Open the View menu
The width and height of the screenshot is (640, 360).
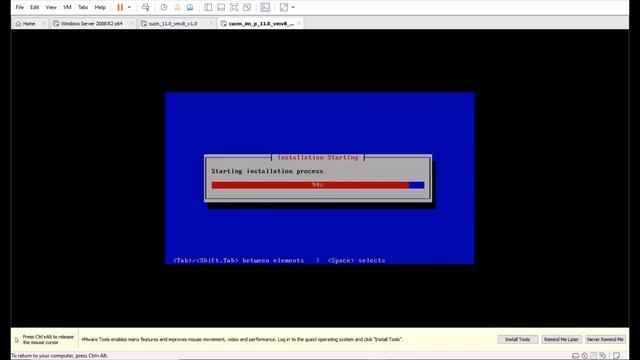click(x=51, y=7)
